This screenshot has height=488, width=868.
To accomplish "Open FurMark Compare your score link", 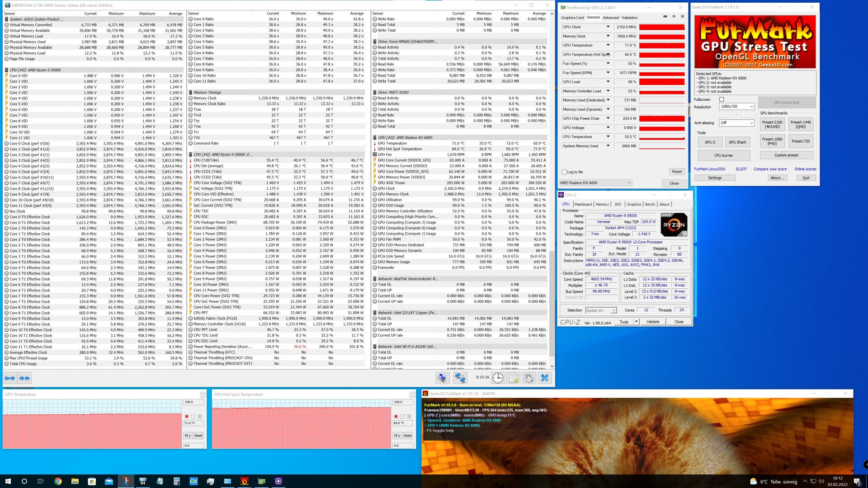I will click(770, 169).
